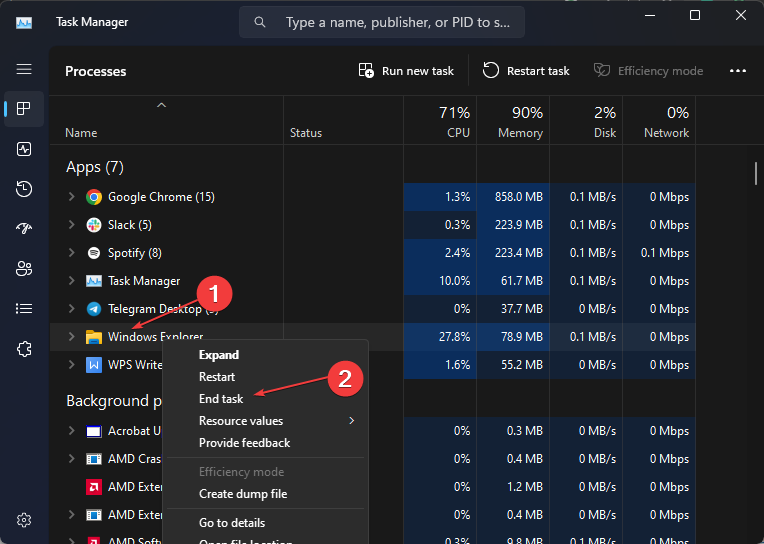
Task: Open Startup apps sidebar icon
Action: coord(24,228)
